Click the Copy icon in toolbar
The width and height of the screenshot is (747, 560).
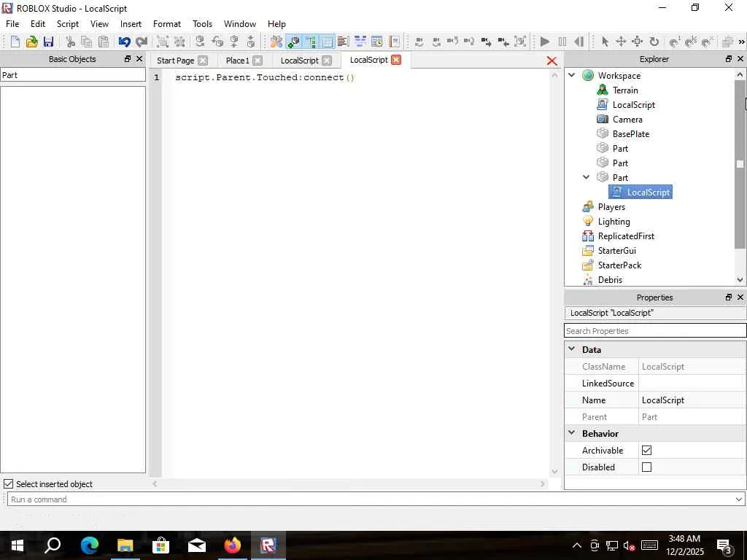86,42
